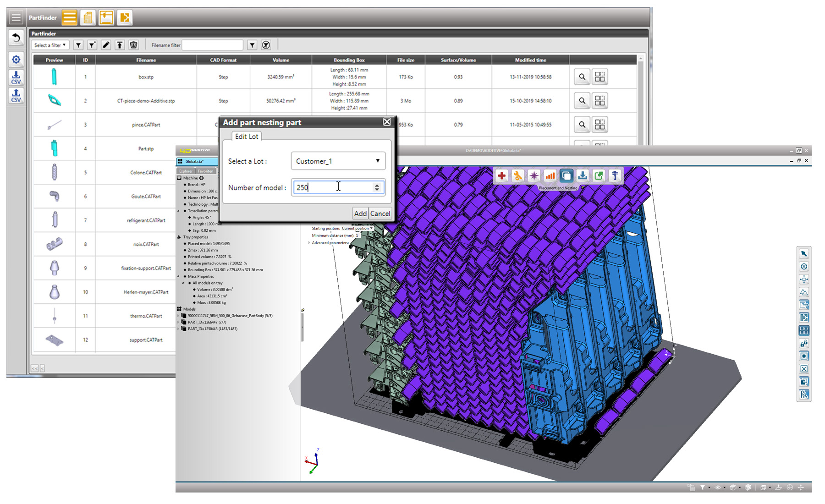
Task: Open the orange wrench repair tool
Action: coord(517,176)
